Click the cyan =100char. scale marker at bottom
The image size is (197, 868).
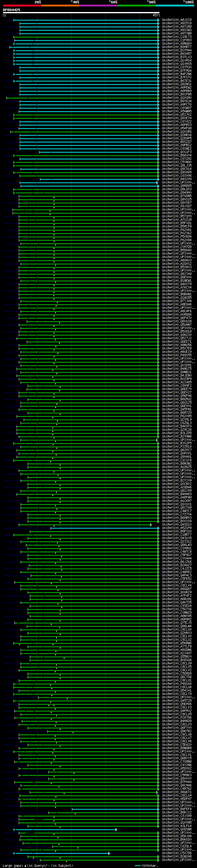pos(137,866)
